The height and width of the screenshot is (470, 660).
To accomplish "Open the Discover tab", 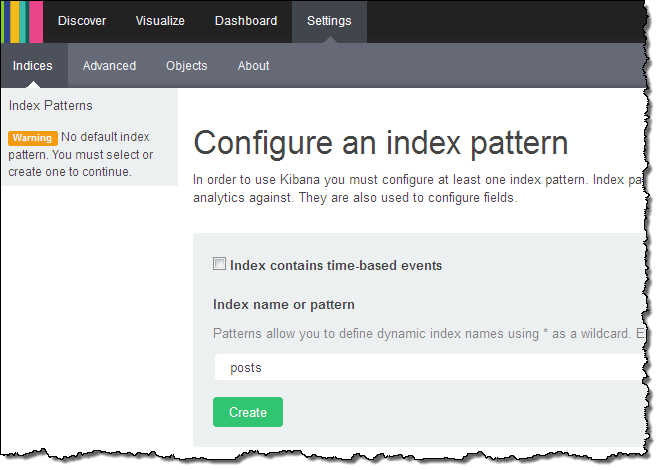I will pyautogui.click(x=82, y=21).
